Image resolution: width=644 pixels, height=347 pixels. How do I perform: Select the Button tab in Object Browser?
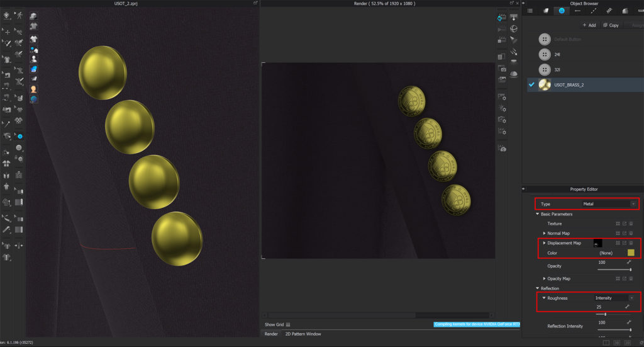click(x=562, y=11)
